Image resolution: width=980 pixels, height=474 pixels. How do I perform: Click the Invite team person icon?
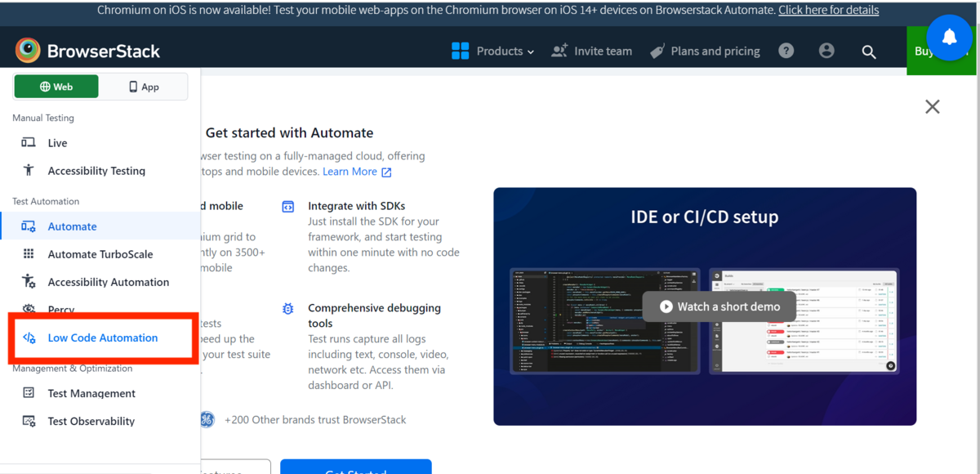(x=559, y=51)
